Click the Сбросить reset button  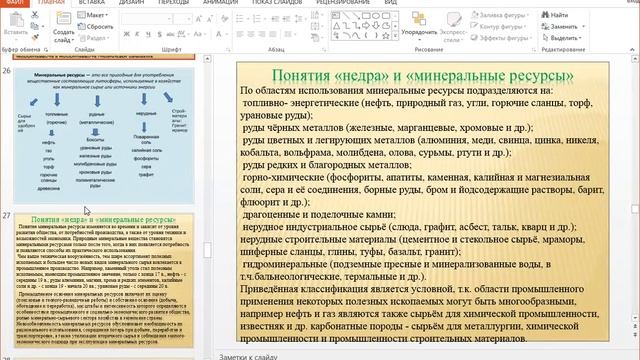[95, 27]
